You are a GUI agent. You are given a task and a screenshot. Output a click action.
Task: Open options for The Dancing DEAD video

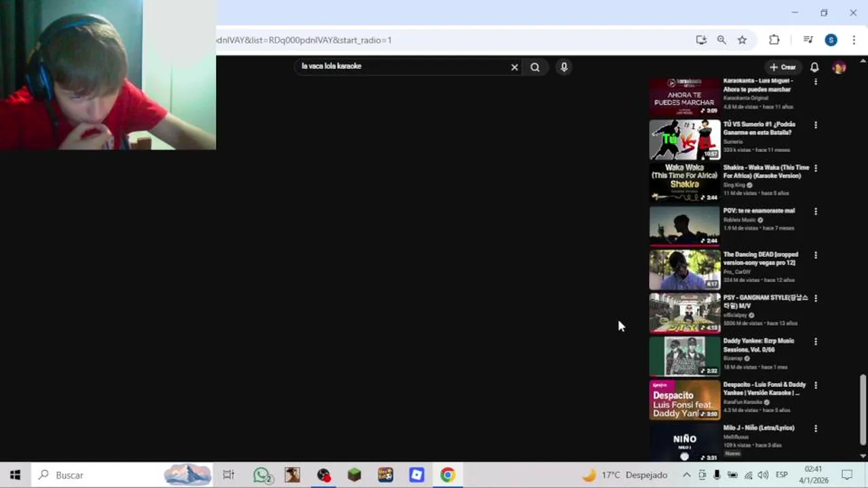point(815,255)
